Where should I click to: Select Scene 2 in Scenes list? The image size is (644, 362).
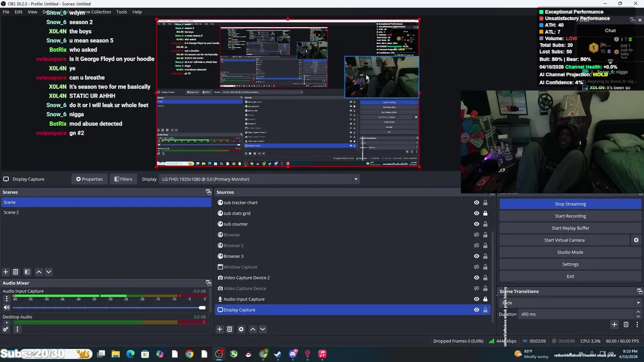(106, 212)
